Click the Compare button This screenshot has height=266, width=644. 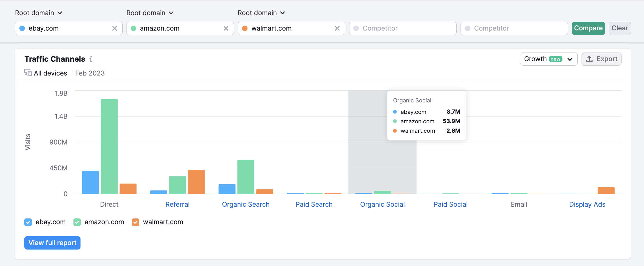tap(588, 28)
